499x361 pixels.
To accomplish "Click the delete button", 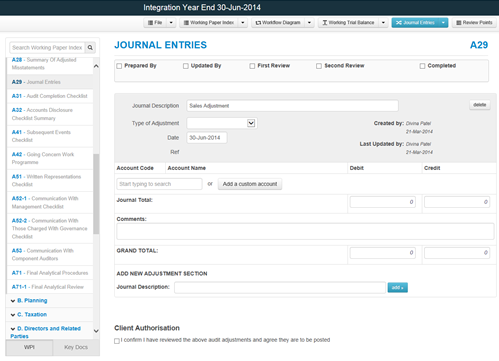I will click(480, 105).
